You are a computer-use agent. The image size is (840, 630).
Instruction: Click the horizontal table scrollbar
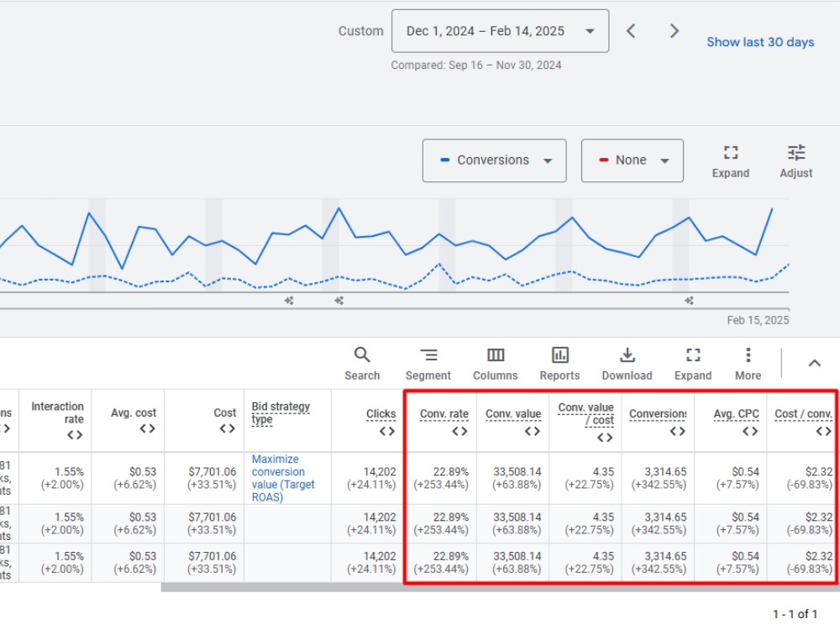tap(499, 588)
